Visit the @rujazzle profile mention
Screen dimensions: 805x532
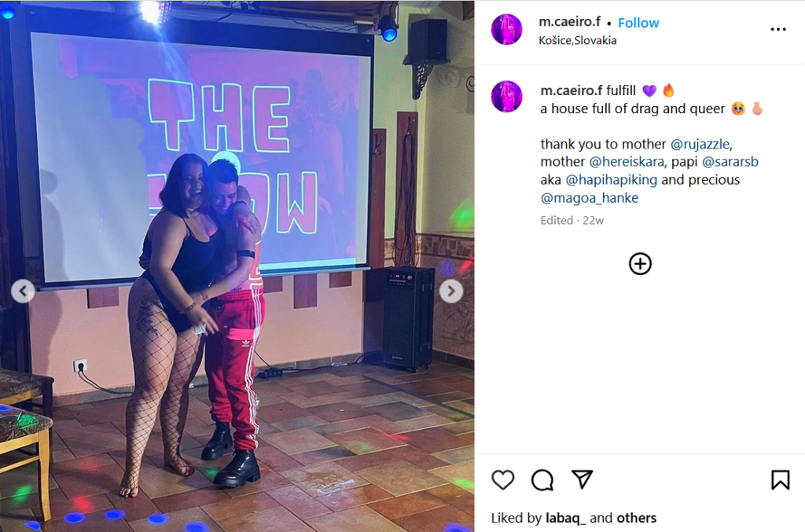700,144
